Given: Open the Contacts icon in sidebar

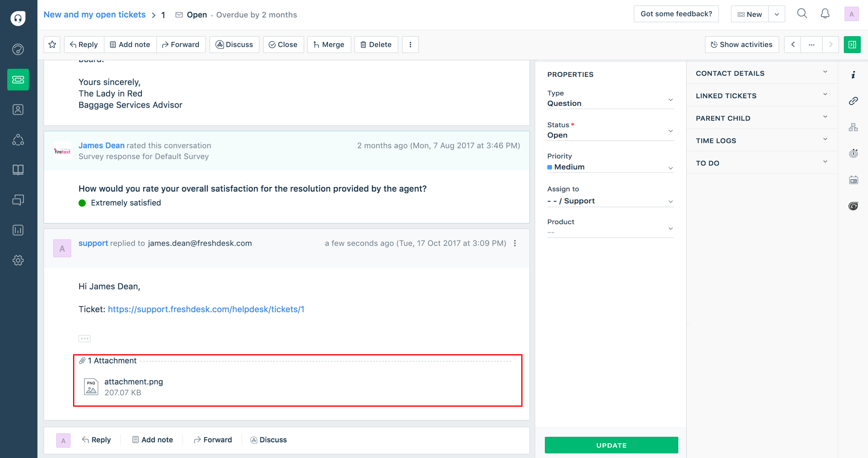Looking at the screenshot, I should point(18,110).
